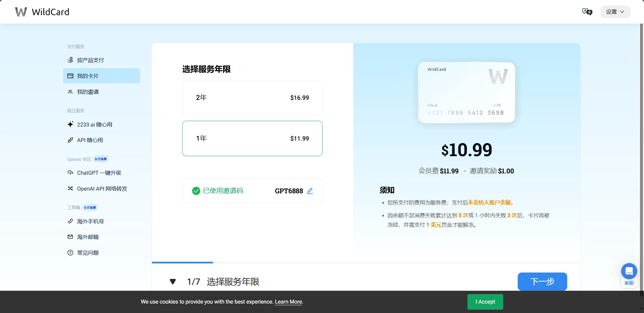The image size is (644, 313).
Task: Click the API 随心用 rocket icon
Action: [x=70, y=140]
